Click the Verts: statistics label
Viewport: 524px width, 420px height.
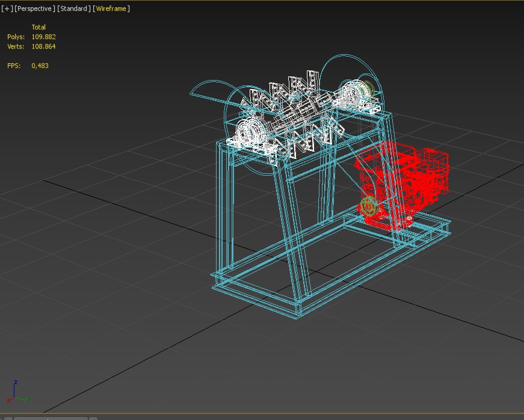16,46
